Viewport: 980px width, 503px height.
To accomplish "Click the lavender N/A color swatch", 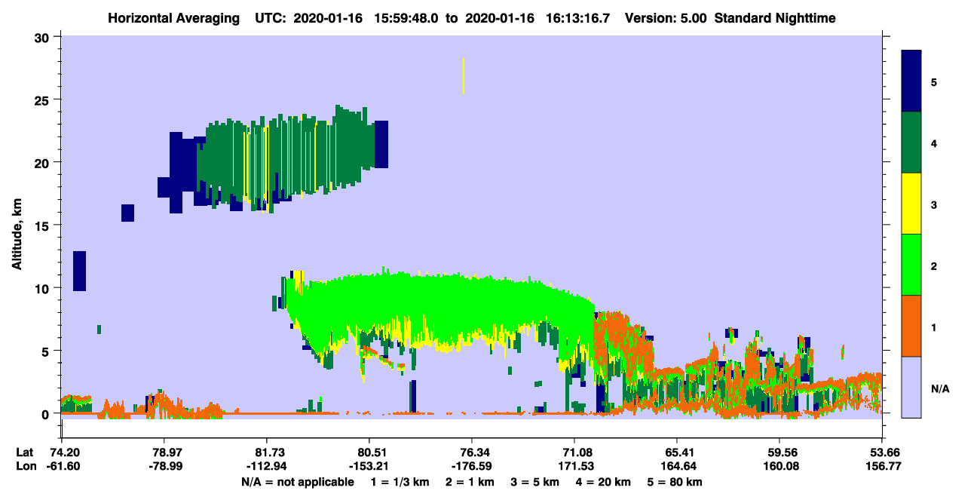I will [911, 387].
